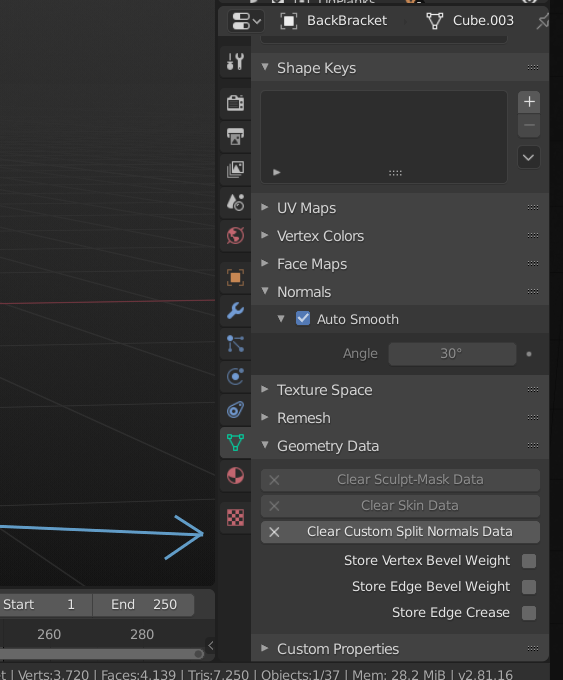Expand the shape key list filter options
Image resolution: width=563 pixels, height=680 pixels.
tap(277, 173)
